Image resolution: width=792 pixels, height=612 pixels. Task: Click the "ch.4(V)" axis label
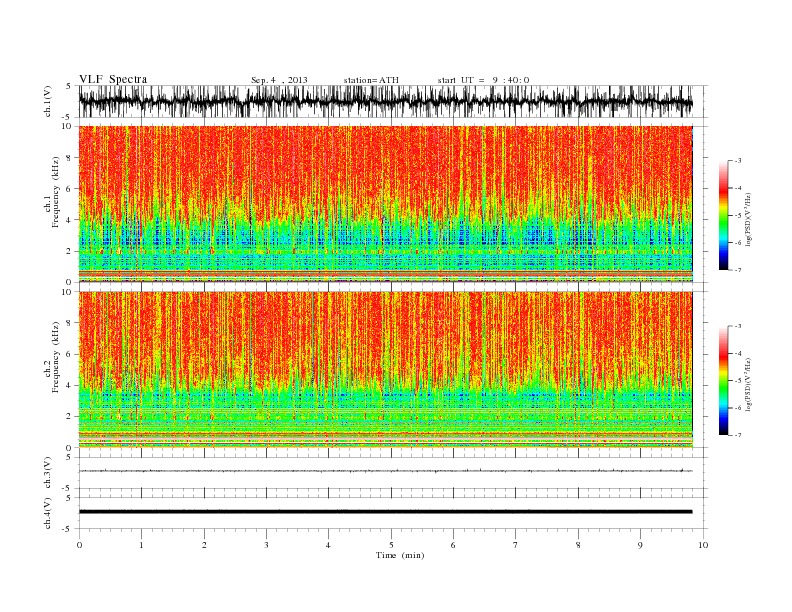pos(48,513)
